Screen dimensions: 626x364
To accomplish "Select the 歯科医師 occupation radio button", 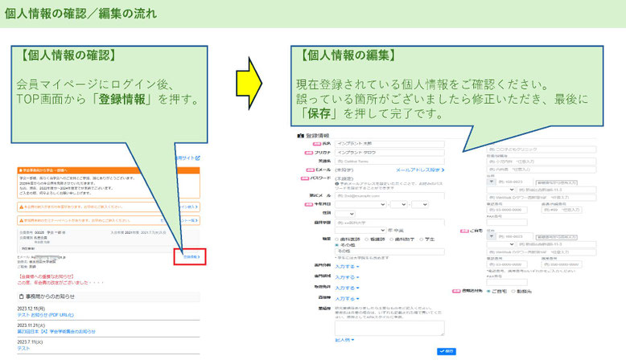I will (x=337, y=239).
